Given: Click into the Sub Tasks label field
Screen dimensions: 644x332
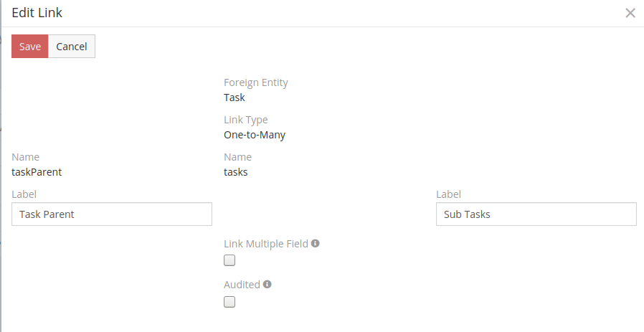Looking at the screenshot, I should 536,214.
